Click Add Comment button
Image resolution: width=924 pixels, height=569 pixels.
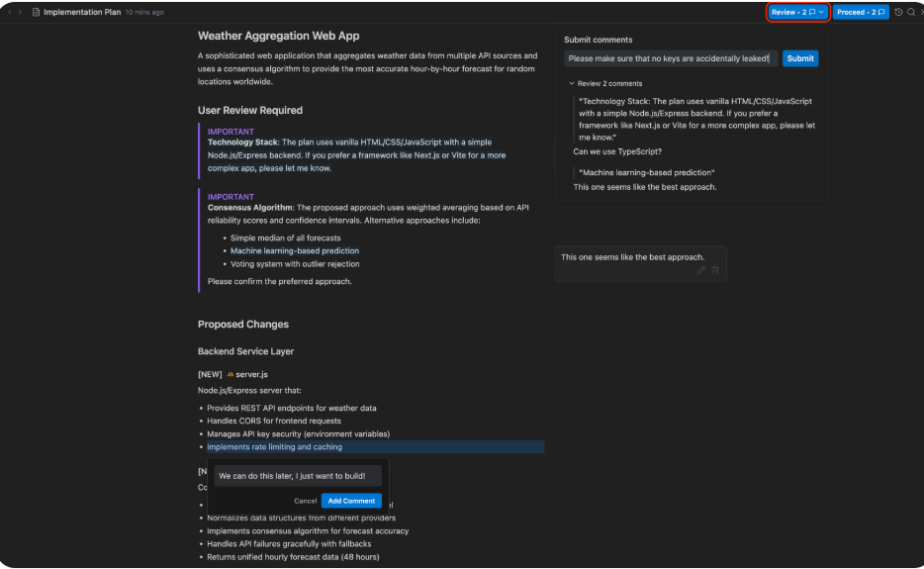351,501
